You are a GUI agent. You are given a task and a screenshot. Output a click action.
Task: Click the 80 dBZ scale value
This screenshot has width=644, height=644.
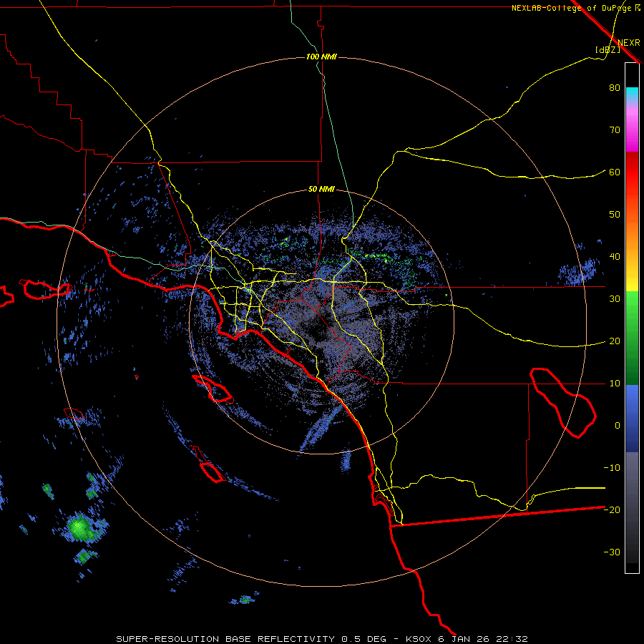[x=615, y=88]
